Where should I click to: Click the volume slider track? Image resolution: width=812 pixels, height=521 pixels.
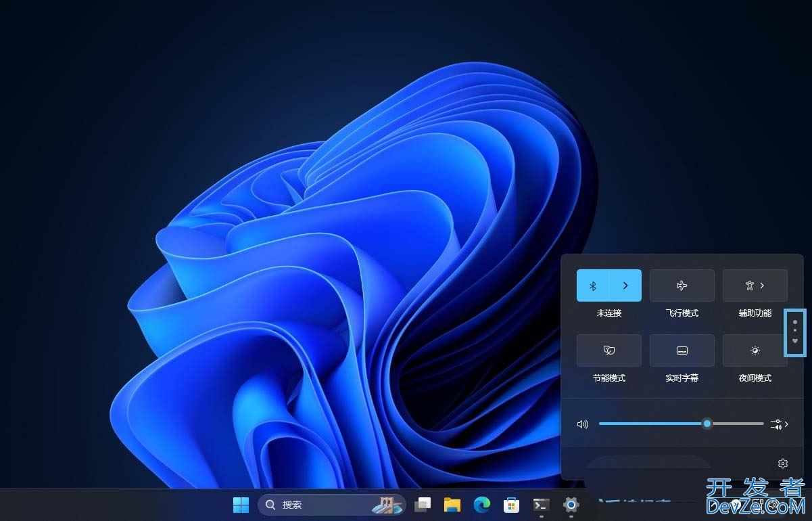pos(681,424)
